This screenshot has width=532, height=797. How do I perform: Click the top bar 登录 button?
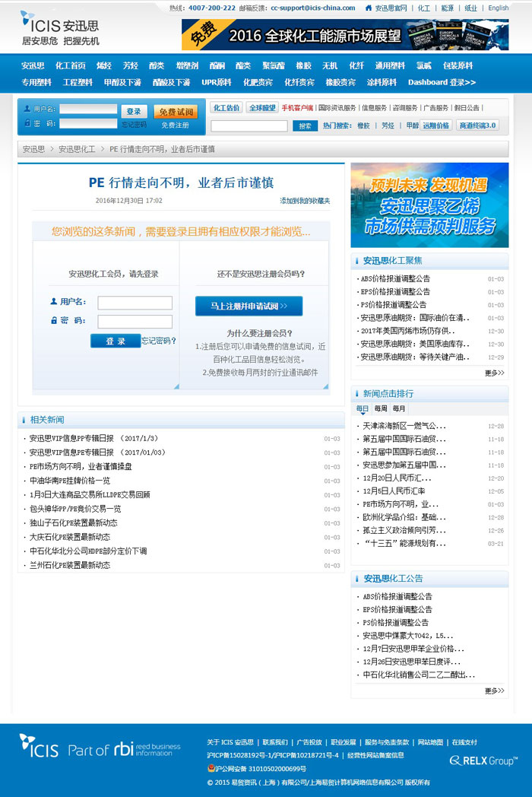pyautogui.click(x=135, y=111)
